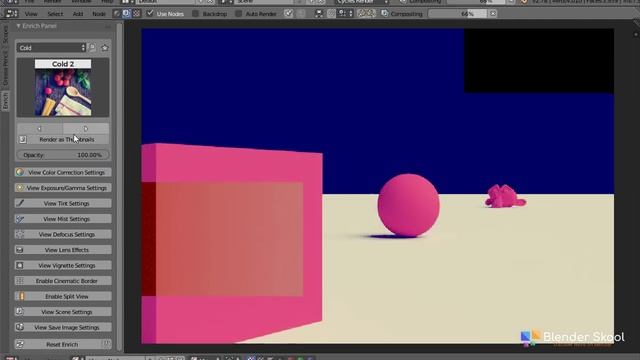Open View Scene Settings
The image size is (640, 360).
pos(63,312)
